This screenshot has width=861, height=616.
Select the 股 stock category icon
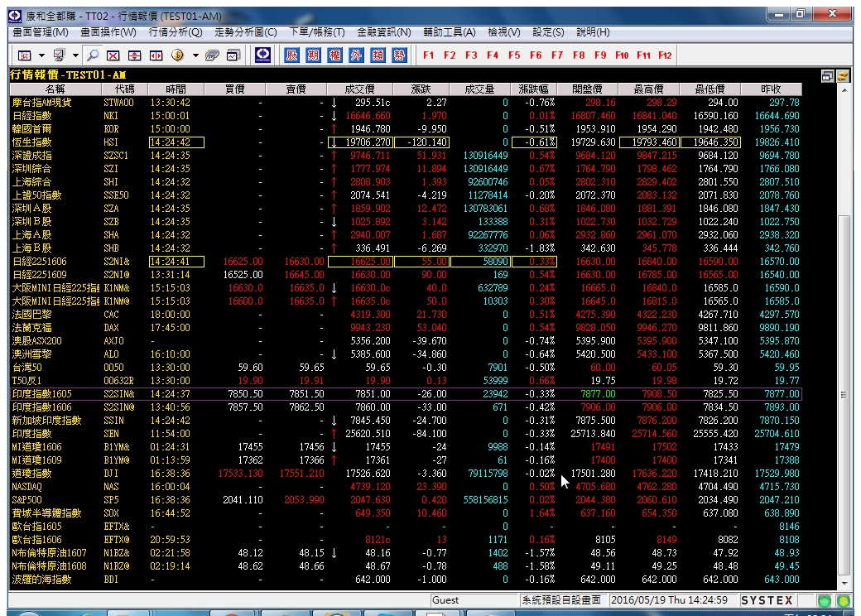[291, 55]
